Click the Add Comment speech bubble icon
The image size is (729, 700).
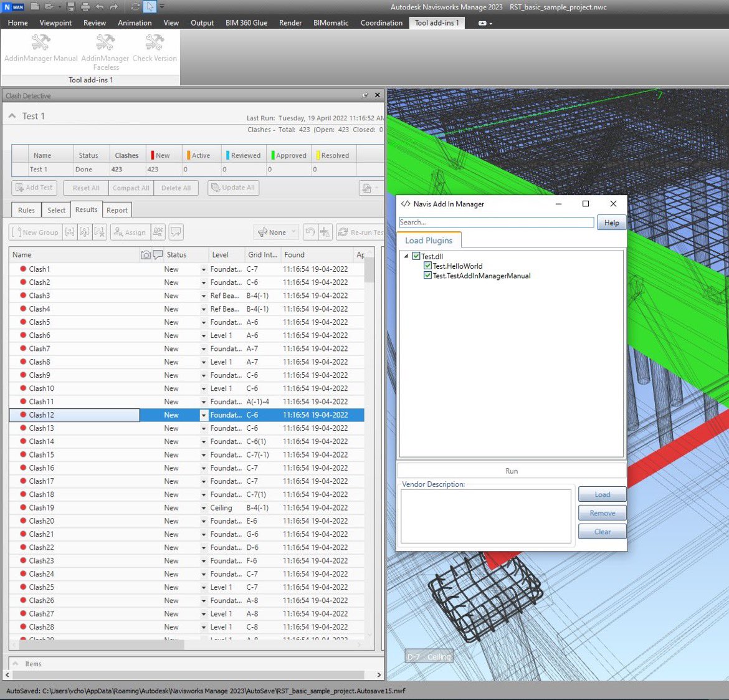[176, 232]
